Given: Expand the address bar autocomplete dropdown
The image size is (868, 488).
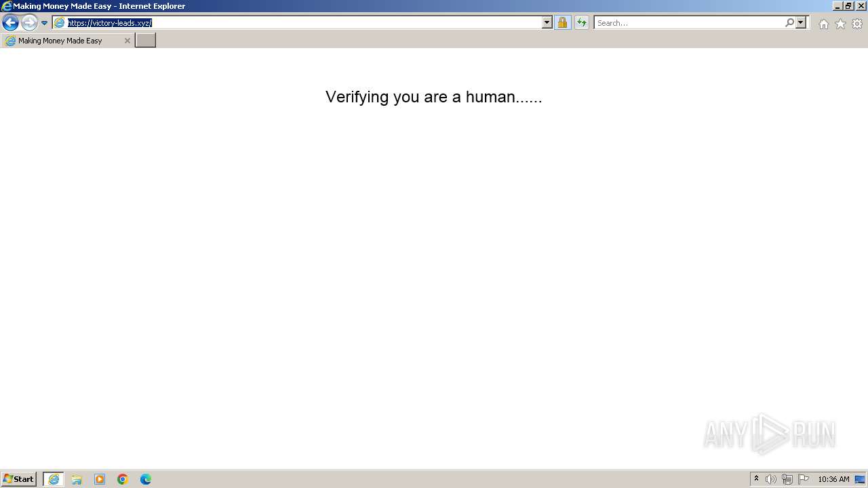Looking at the screenshot, I should 547,22.
